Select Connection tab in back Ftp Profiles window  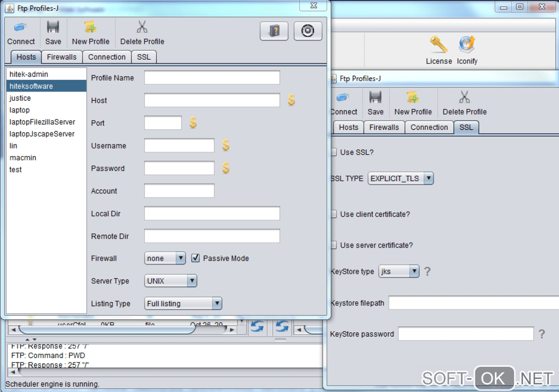pyautogui.click(x=429, y=127)
